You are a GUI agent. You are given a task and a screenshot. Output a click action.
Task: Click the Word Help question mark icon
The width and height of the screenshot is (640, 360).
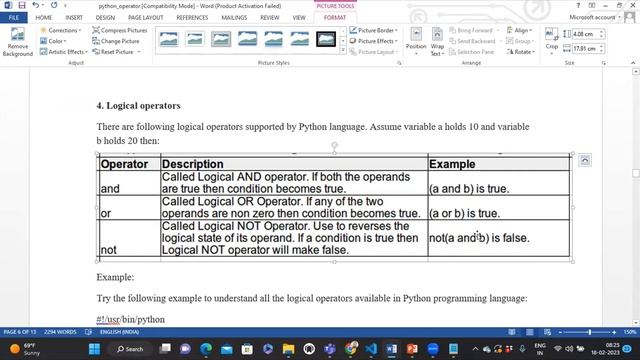[578, 5]
